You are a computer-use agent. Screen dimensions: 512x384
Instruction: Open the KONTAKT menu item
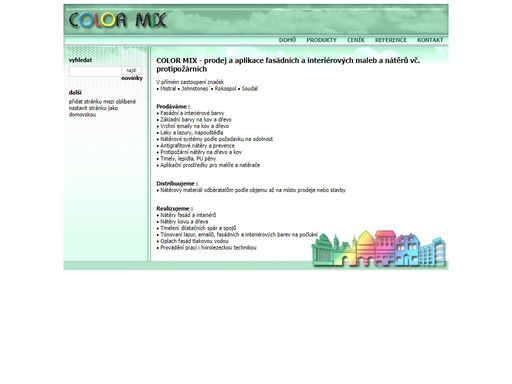point(430,40)
